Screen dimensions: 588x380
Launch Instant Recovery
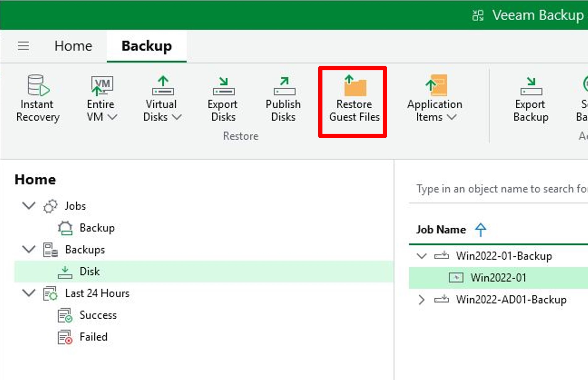pyautogui.click(x=38, y=98)
